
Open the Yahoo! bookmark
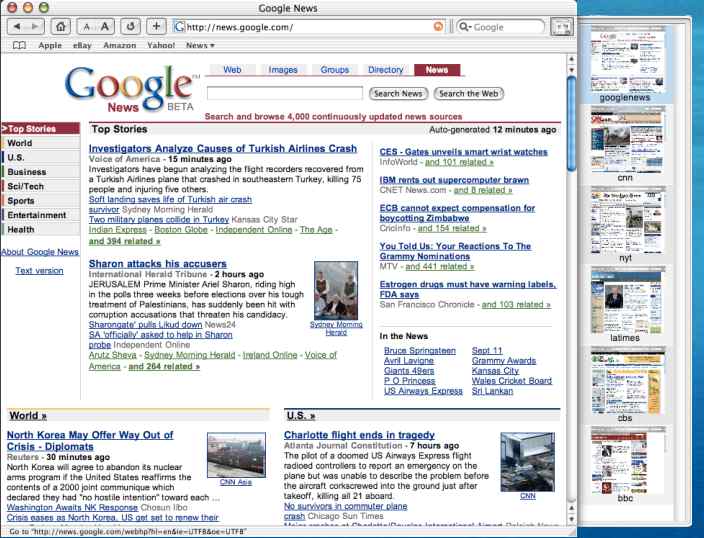tap(161, 45)
